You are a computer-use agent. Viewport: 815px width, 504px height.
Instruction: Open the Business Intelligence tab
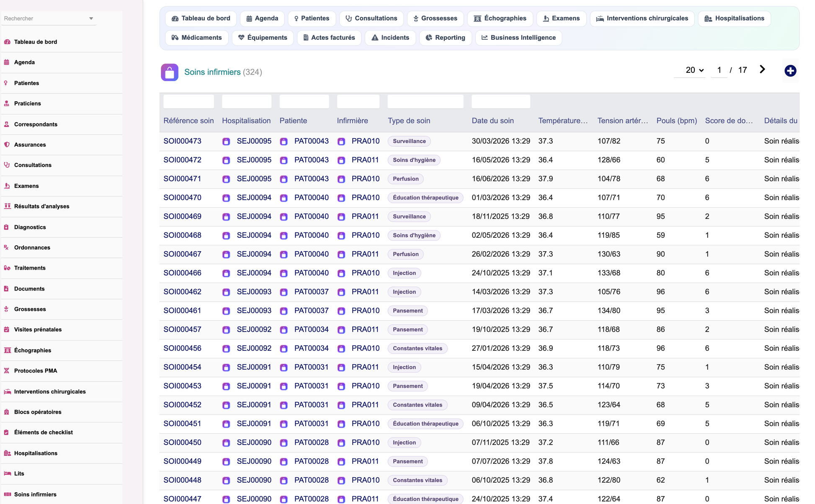point(518,38)
